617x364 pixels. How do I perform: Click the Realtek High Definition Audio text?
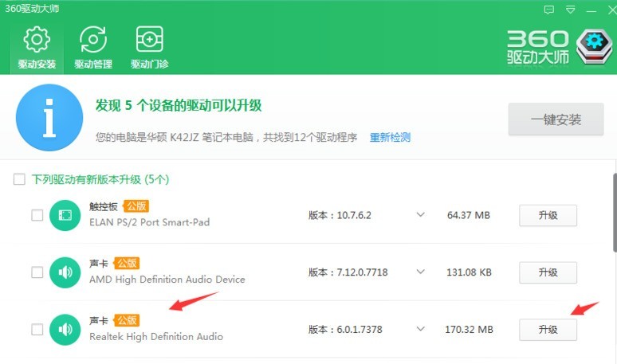156,336
